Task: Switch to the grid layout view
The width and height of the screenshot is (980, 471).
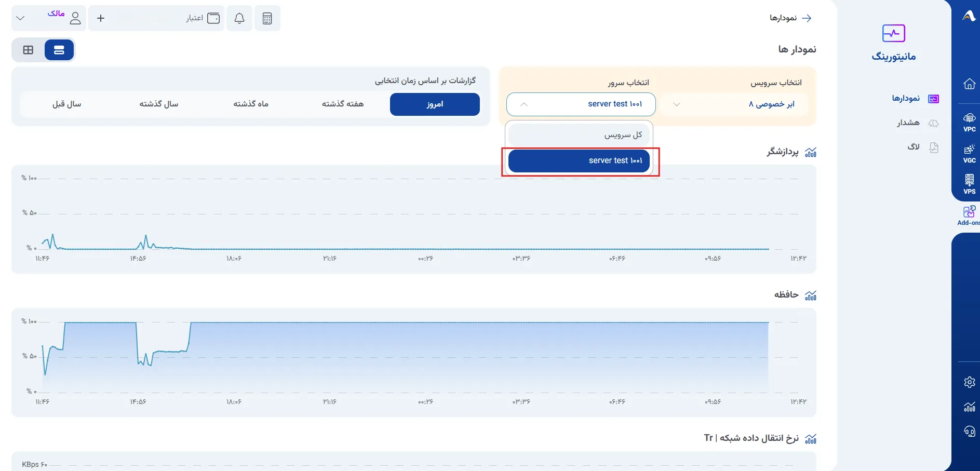Action: tap(28, 50)
